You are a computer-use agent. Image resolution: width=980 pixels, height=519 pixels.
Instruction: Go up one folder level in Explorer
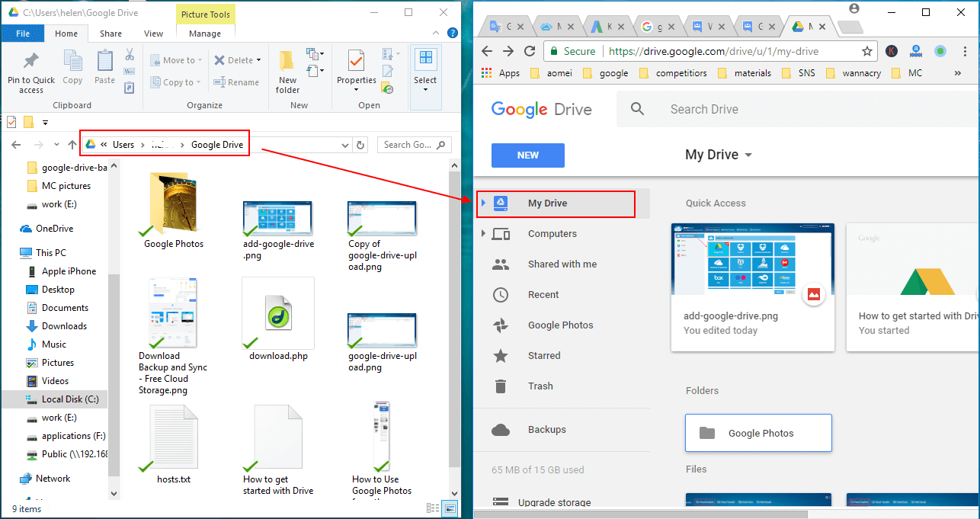pos(72,145)
